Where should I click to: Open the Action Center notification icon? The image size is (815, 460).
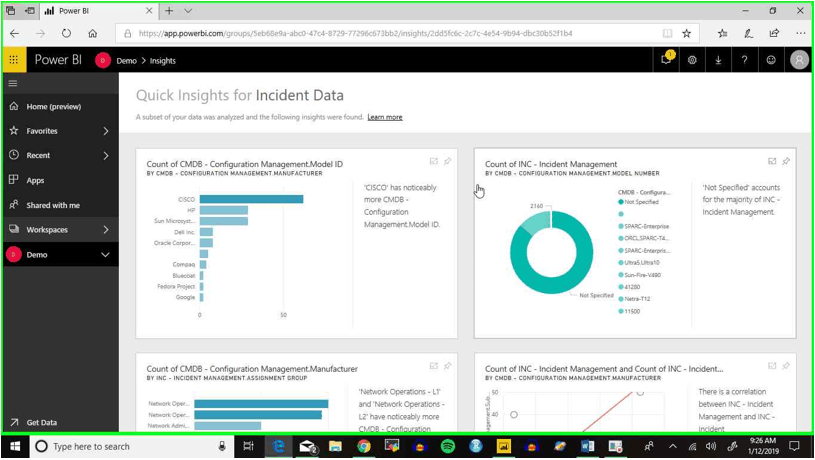click(x=794, y=446)
